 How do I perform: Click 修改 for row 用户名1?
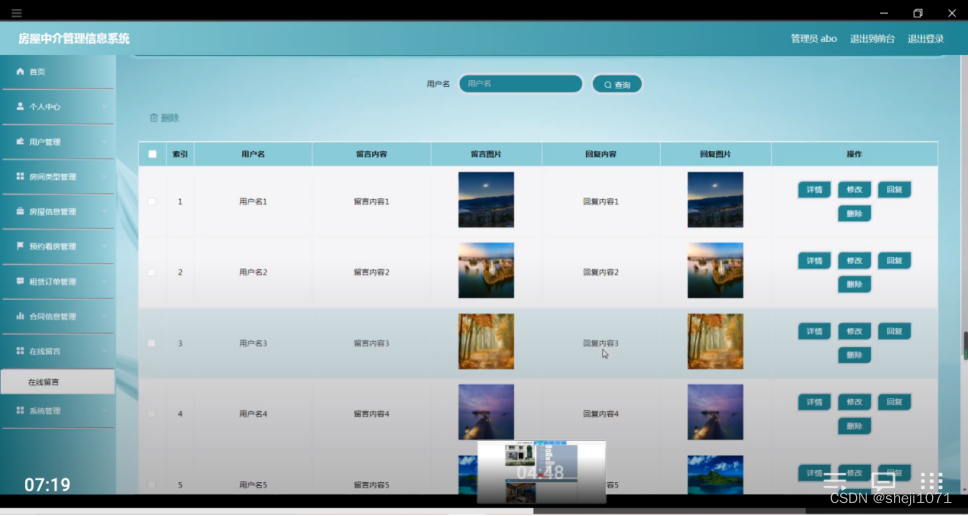tap(854, 189)
